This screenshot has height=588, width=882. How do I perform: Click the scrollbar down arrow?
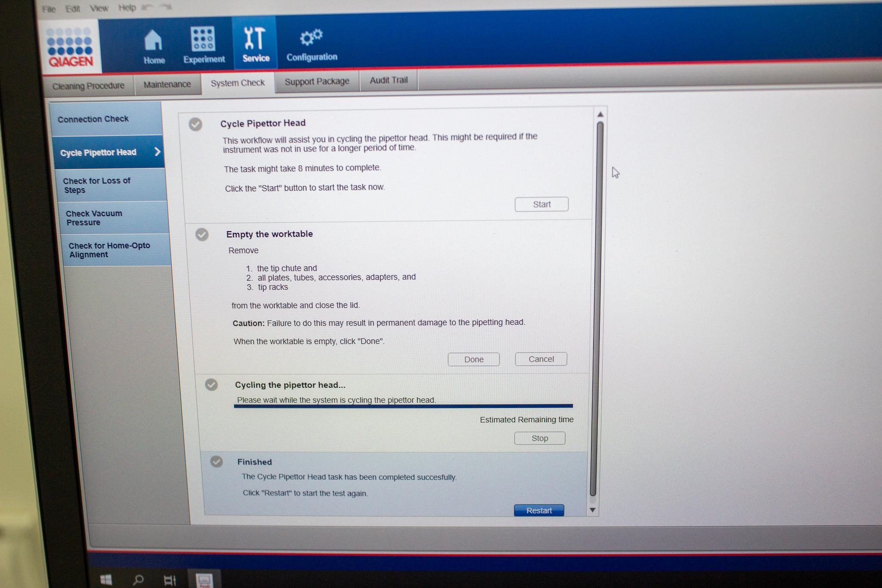(593, 510)
